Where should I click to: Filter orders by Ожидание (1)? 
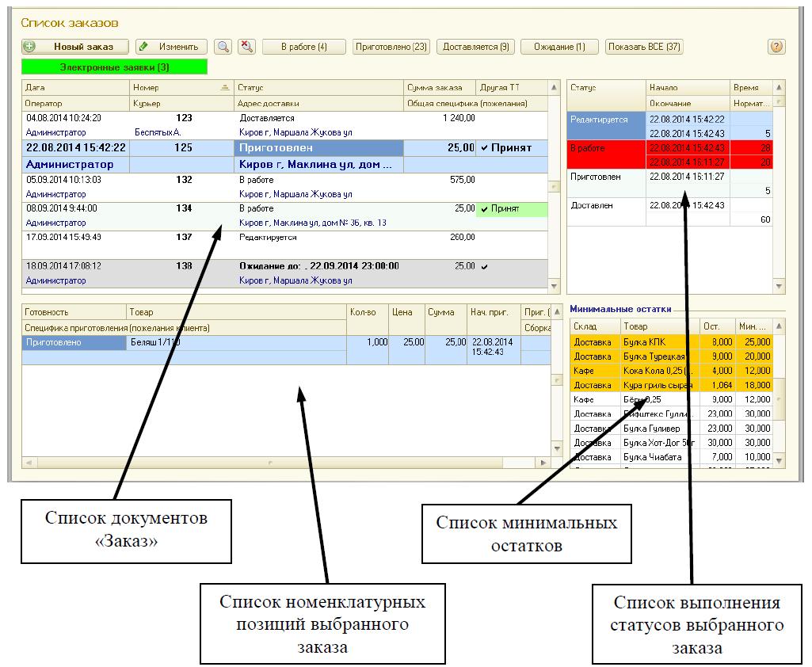(559, 47)
